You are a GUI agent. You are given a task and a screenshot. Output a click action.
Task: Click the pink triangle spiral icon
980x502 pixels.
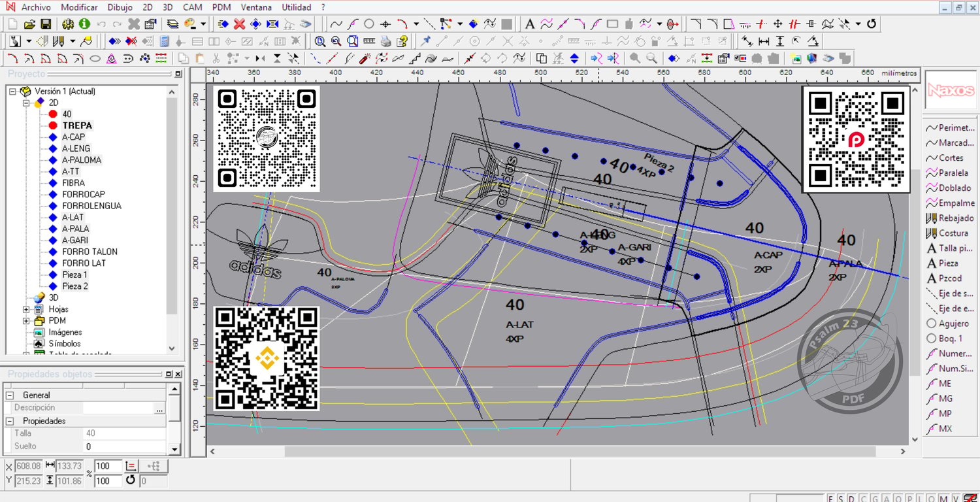click(111, 58)
